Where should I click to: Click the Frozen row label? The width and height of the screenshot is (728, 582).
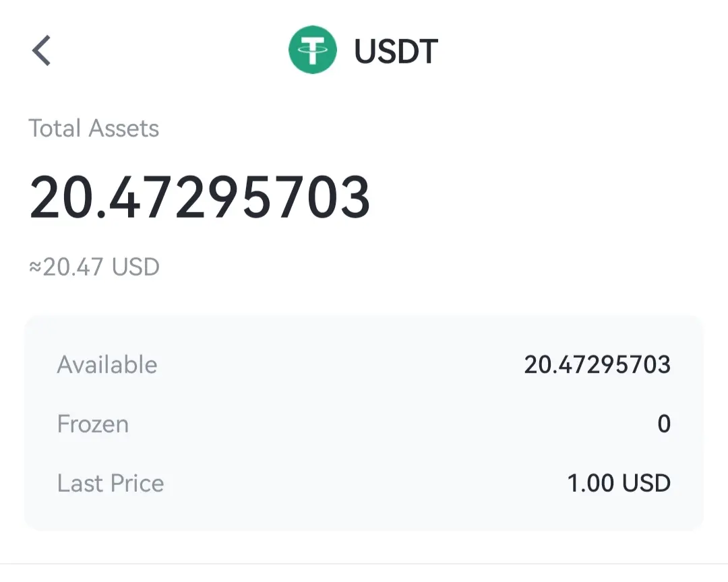(93, 424)
